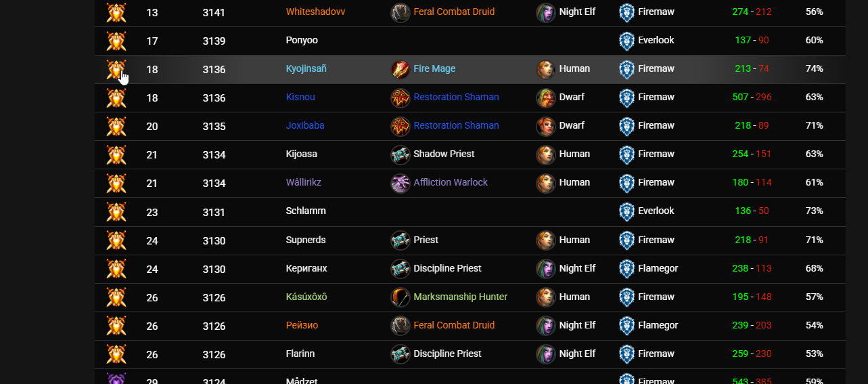The width and height of the screenshot is (868, 384).
Task: Click Flarinn's Discipline Priest spec label
Action: coord(447,354)
